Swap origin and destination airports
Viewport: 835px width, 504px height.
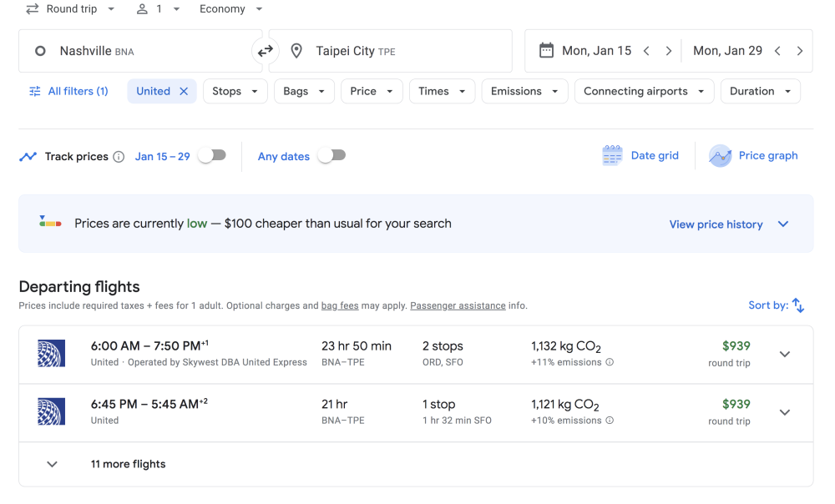point(265,51)
